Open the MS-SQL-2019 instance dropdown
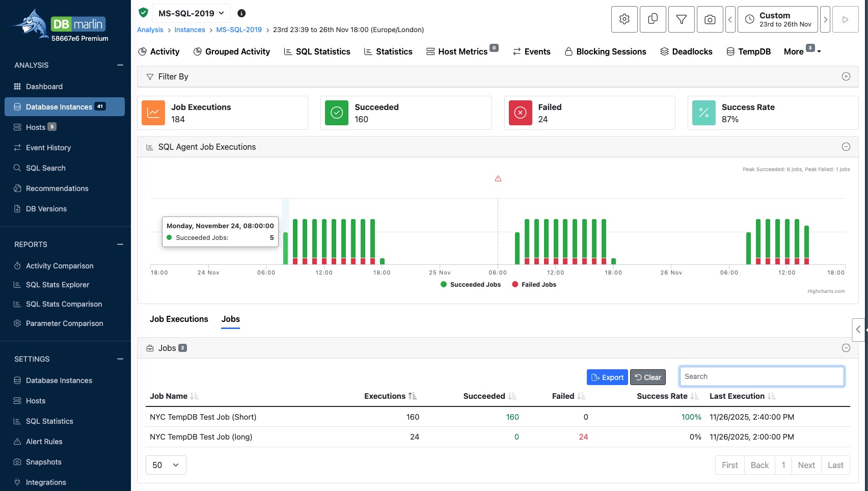 (191, 13)
